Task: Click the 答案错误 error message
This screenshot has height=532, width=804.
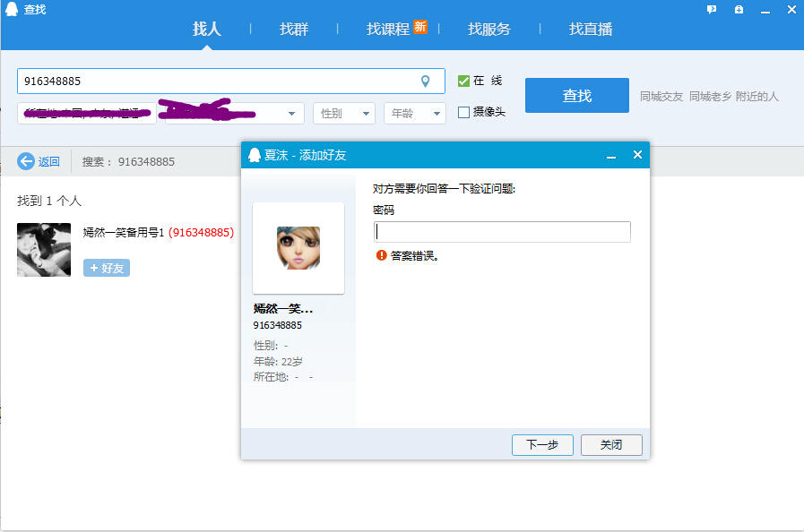Action: pos(414,255)
